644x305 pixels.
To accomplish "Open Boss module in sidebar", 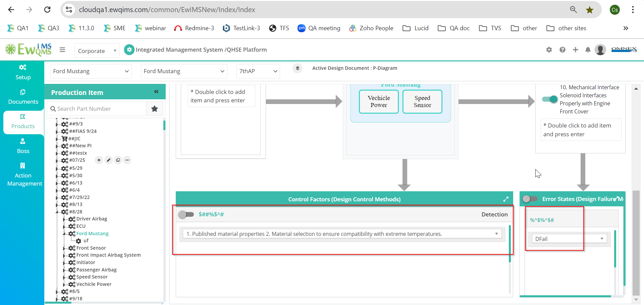I will [23, 146].
